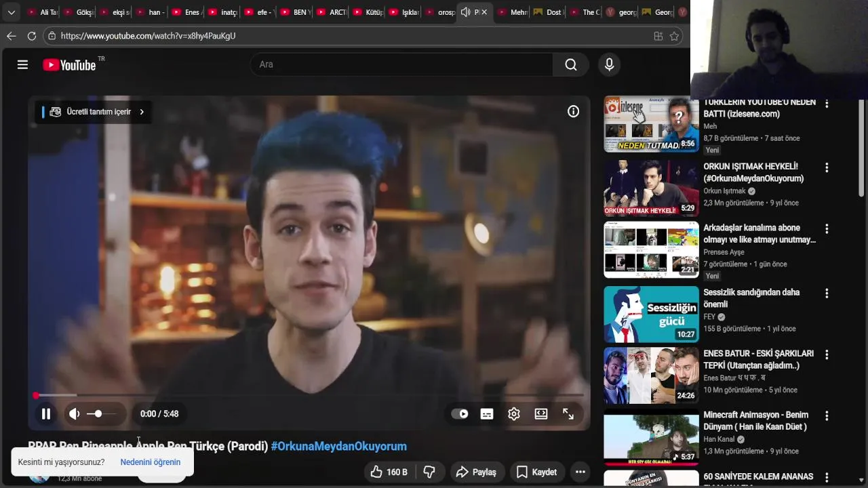Open options for Sessizlik sandığından video

(x=827, y=293)
